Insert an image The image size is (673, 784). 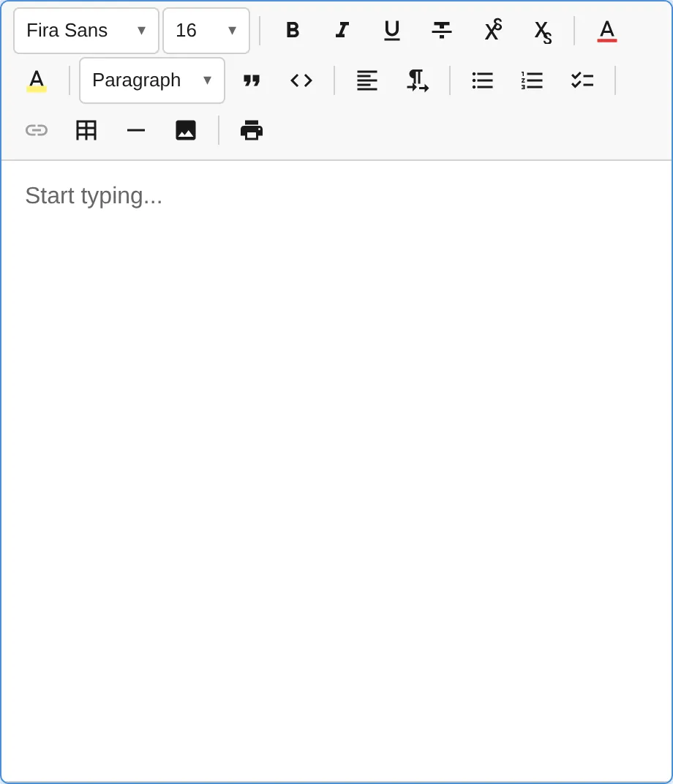[x=186, y=130]
